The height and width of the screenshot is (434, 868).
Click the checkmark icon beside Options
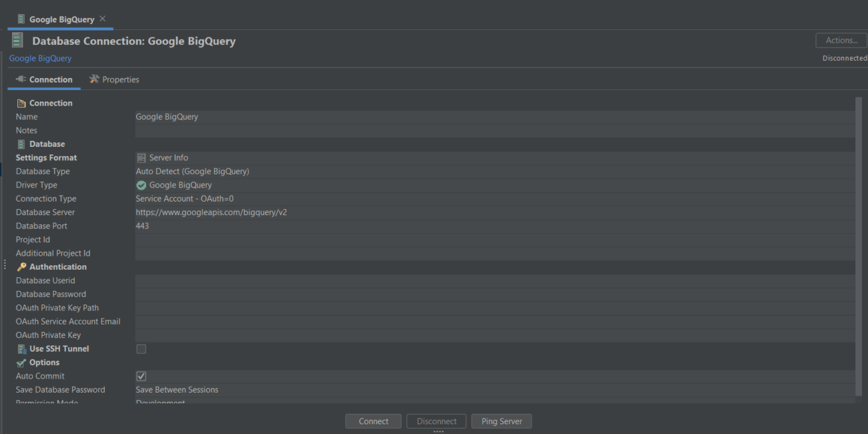[x=21, y=362]
